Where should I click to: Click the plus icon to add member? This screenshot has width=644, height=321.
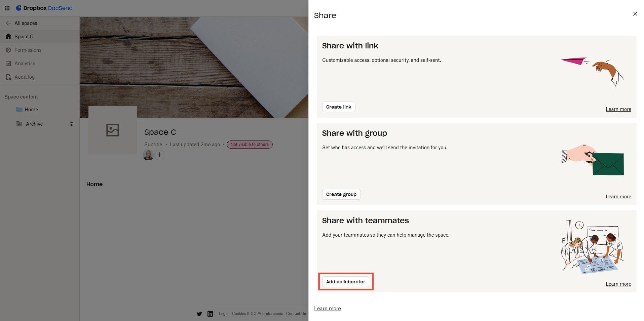pos(160,155)
